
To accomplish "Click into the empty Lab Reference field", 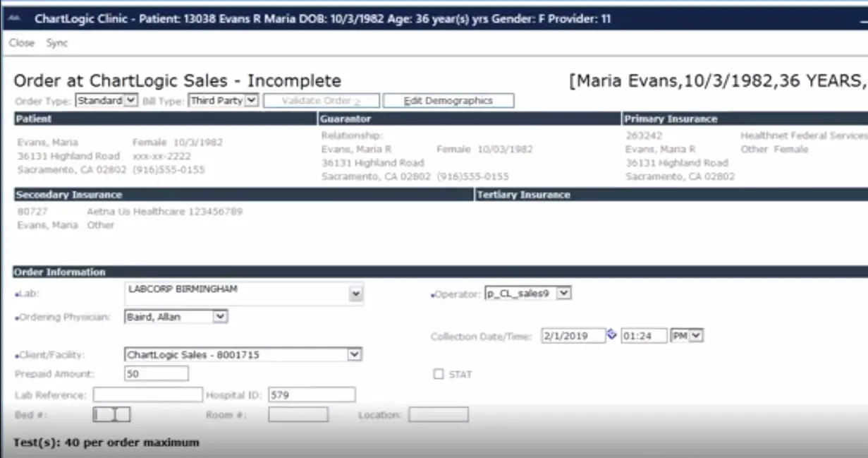I will click(x=148, y=395).
